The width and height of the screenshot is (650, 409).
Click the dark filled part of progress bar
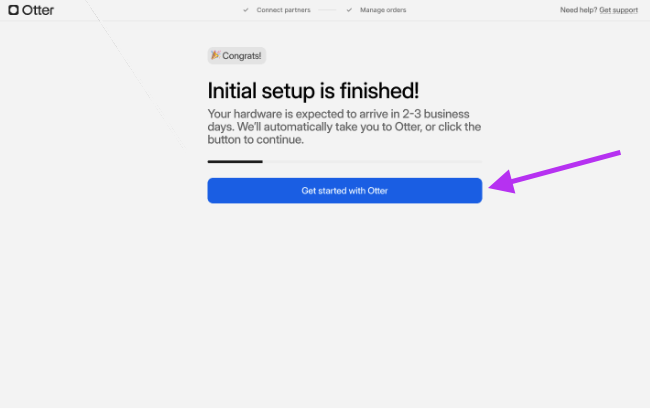pyautogui.click(x=235, y=161)
